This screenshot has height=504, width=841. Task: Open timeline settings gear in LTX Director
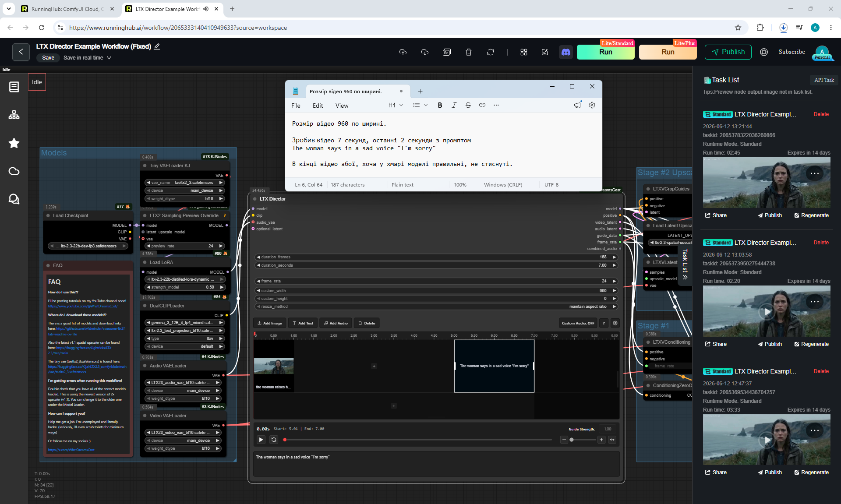615,323
